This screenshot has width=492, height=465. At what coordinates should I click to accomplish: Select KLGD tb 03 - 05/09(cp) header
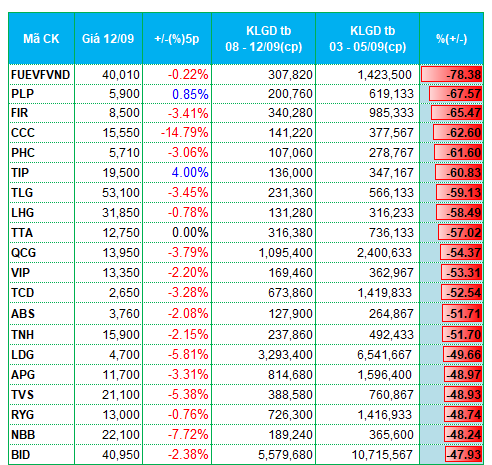tap(368, 39)
